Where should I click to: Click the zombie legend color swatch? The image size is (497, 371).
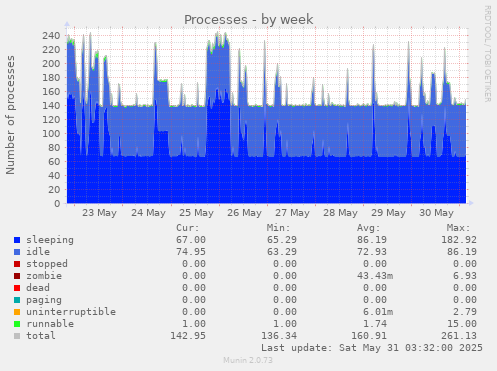point(17,276)
